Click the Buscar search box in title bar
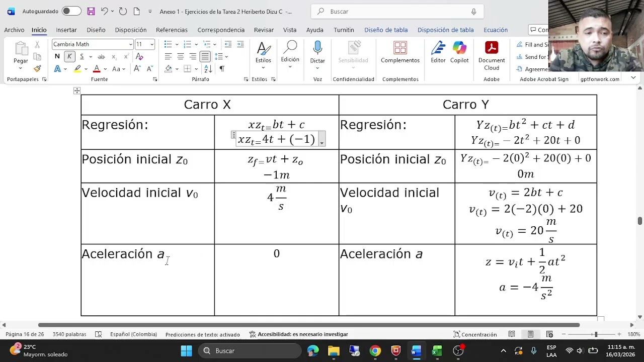 click(397, 11)
